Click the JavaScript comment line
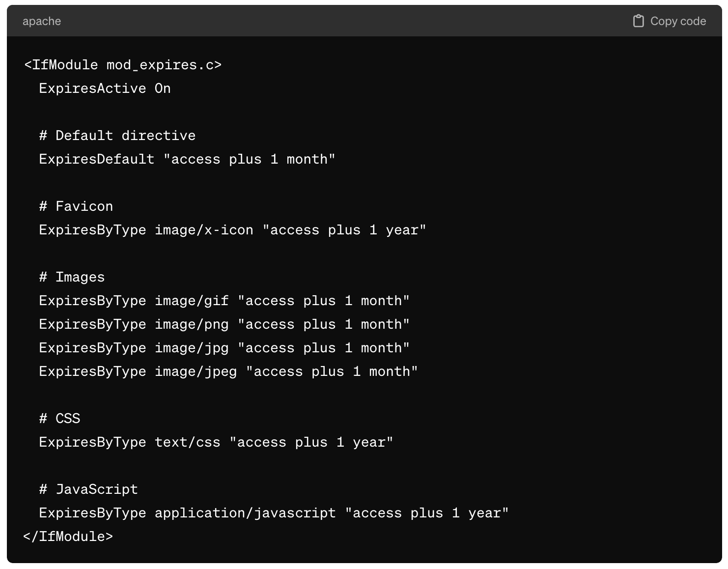728x569 pixels. pyautogui.click(x=88, y=489)
